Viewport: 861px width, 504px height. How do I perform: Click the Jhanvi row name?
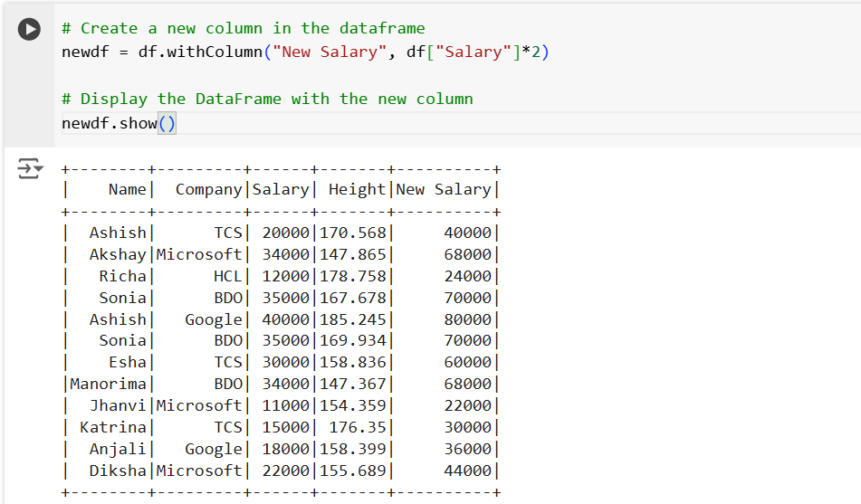click(117, 405)
